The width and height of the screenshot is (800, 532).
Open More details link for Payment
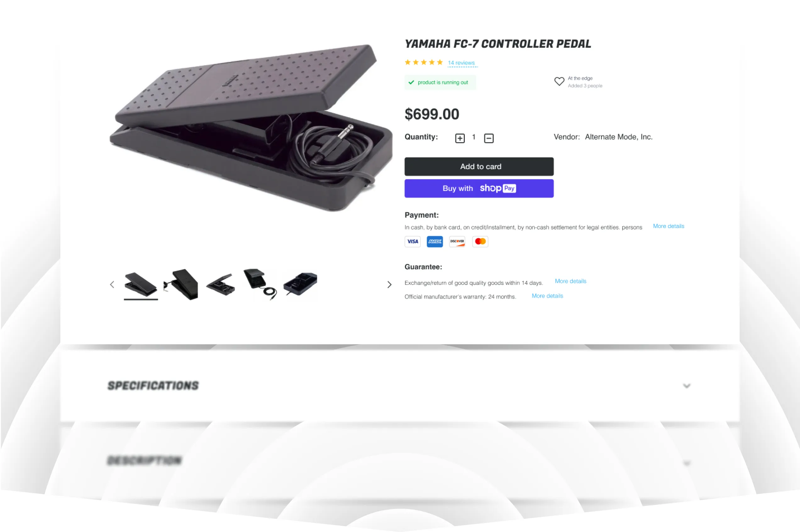pyautogui.click(x=668, y=226)
